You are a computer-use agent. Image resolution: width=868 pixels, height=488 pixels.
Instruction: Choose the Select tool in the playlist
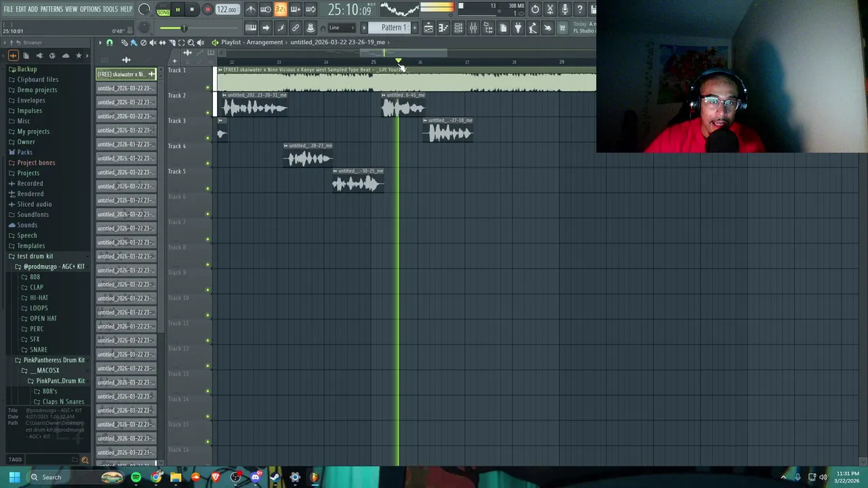click(181, 43)
